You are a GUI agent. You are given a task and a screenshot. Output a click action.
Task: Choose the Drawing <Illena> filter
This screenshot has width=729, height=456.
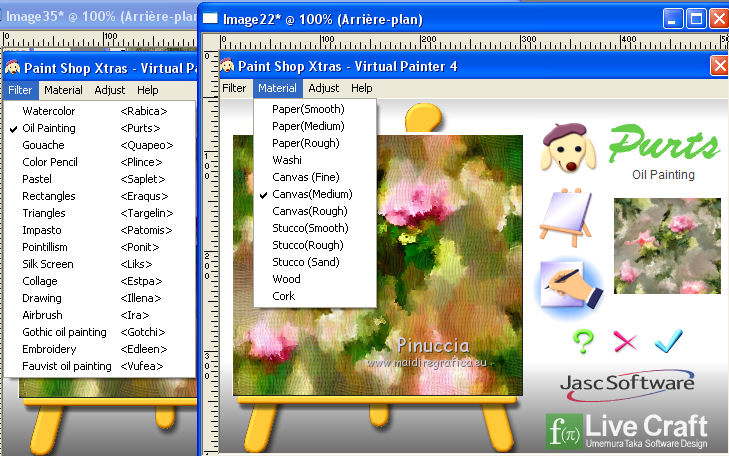[x=99, y=298]
